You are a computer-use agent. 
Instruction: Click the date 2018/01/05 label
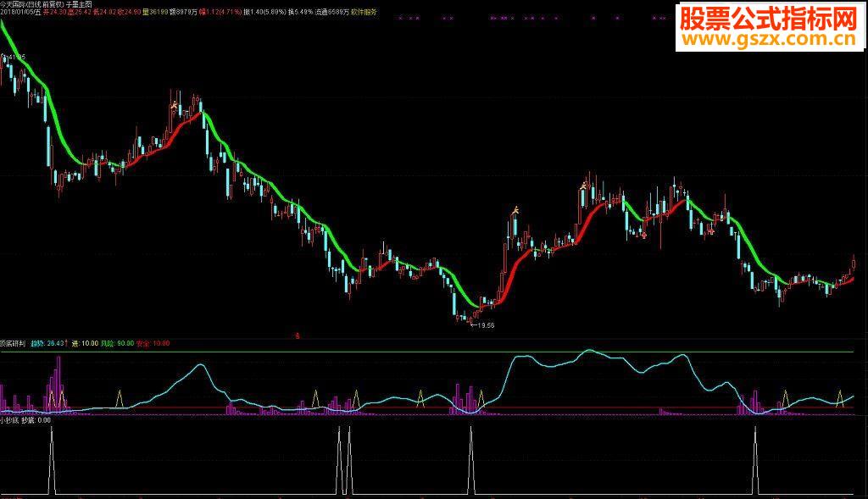tap(20, 12)
